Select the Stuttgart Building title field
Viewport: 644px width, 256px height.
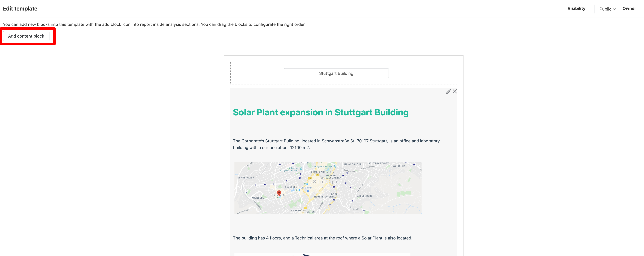336,73
